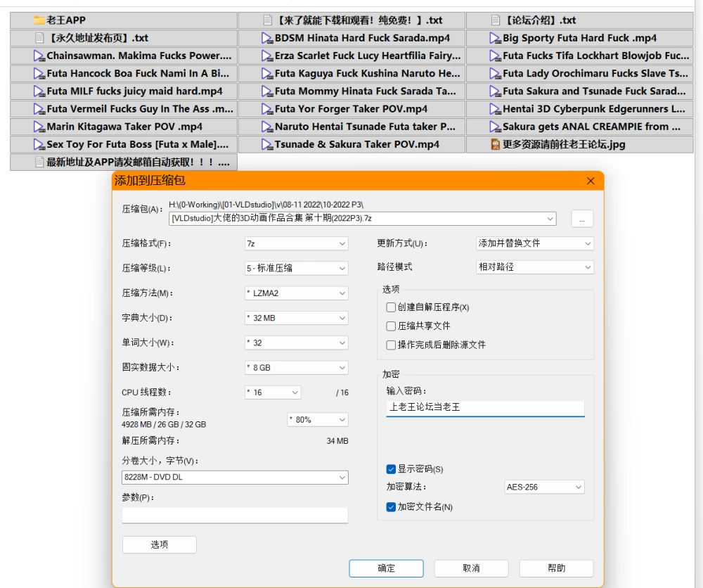The width and height of the screenshot is (703, 588).
Task: Open the 压缩方法 LZMA2 dropdown
Action: [297, 293]
